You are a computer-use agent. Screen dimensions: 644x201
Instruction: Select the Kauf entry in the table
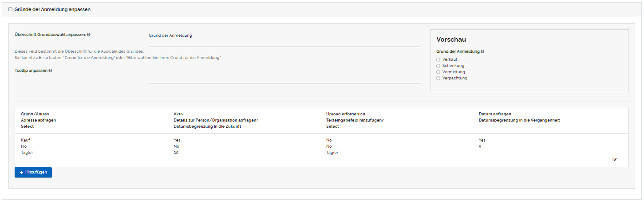point(25,140)
